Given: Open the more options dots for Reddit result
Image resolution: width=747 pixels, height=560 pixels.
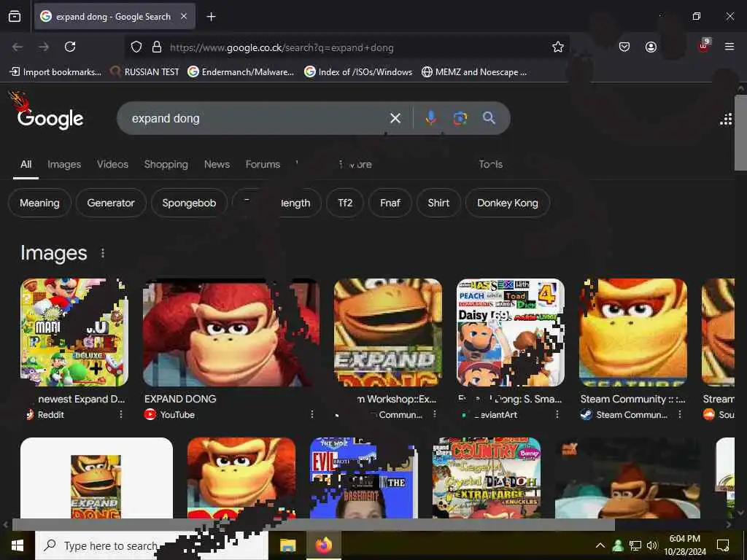Looking at the screenshot, I should [121, 414].
